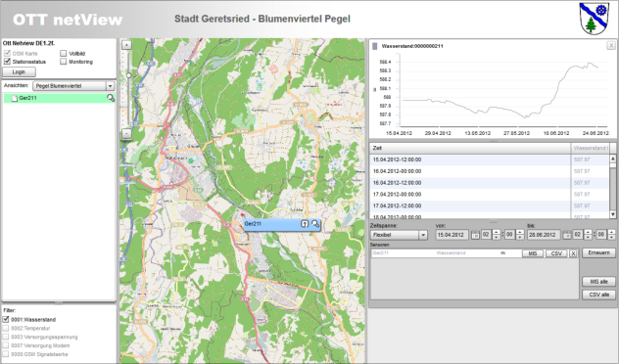This screenshot has height=364, width=619.
Task: Open the 'von' date calendar picker
Action: coord(475,235)
